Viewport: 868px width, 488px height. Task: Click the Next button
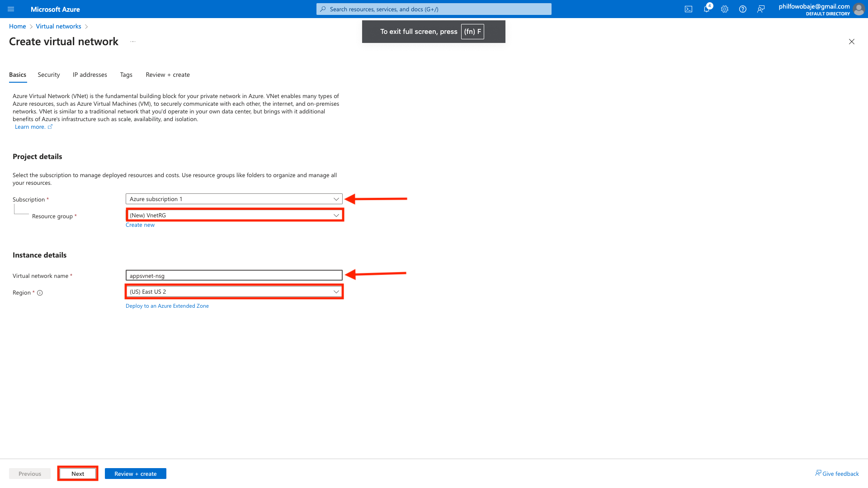pos(78,474)
